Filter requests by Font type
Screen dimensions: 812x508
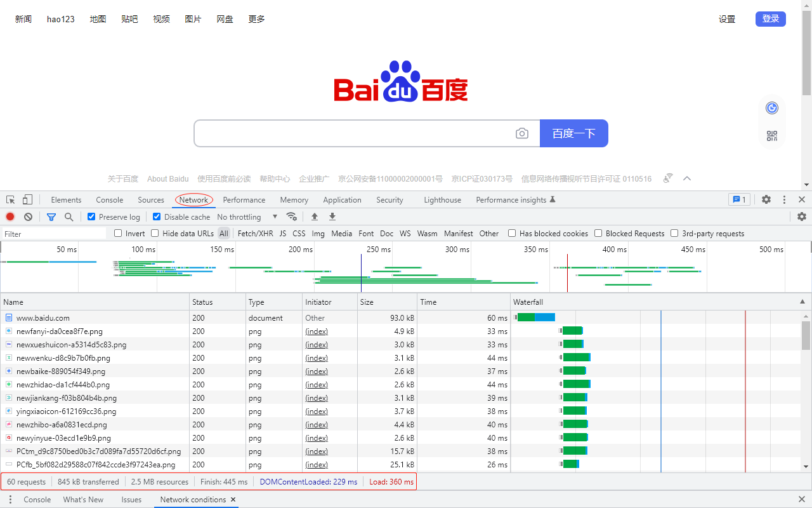pyautogui.click(x=366, y=233)
